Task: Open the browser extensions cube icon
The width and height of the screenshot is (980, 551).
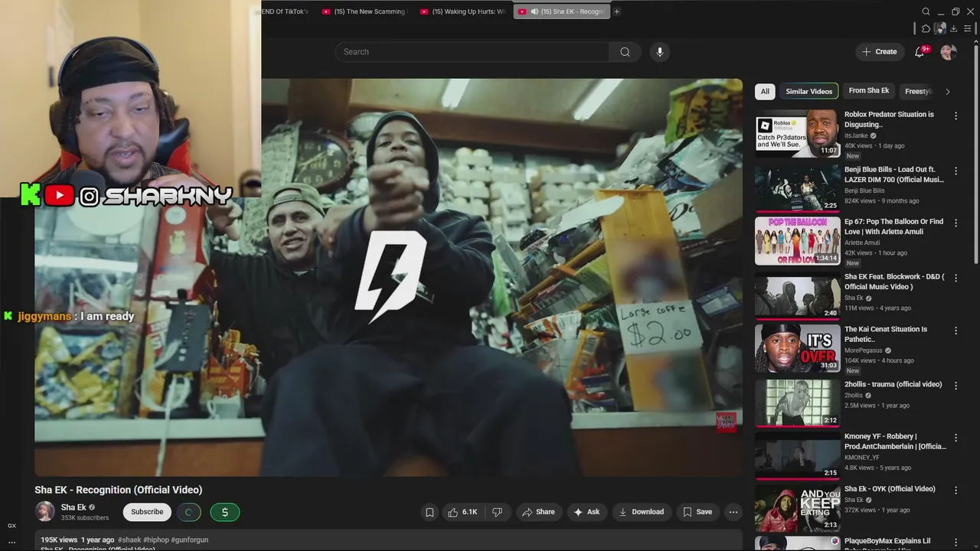Action: pos(926,28)
